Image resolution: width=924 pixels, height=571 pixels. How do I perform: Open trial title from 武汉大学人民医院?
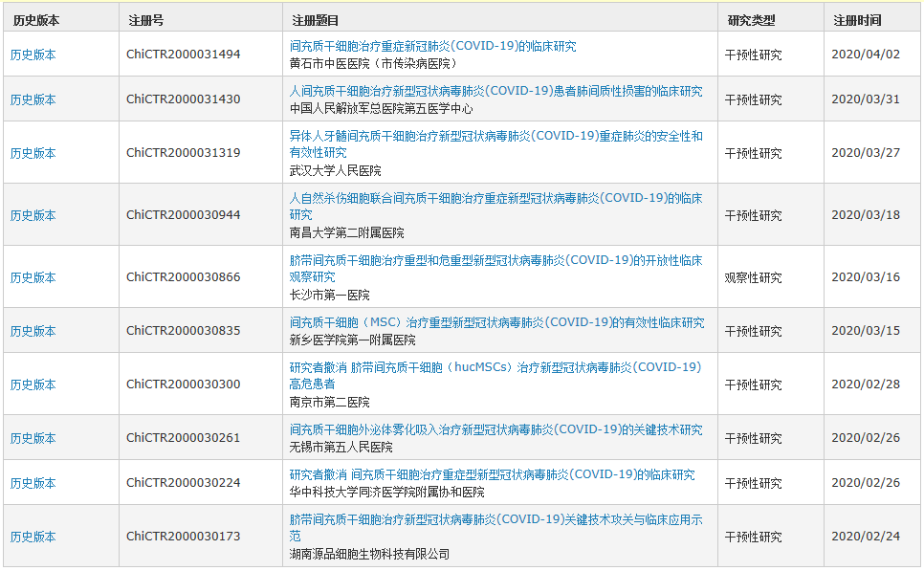(495, 143)
